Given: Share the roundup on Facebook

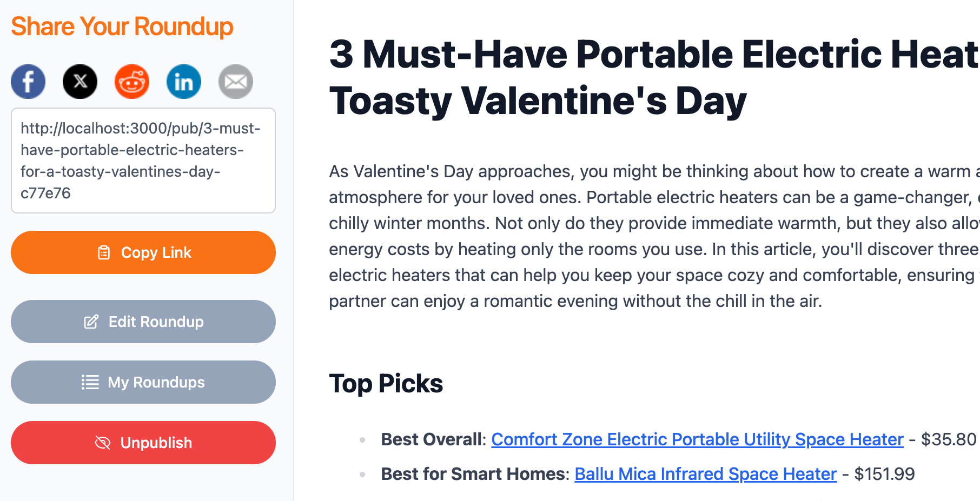Looking at the screenshot, I should (28, 82).
